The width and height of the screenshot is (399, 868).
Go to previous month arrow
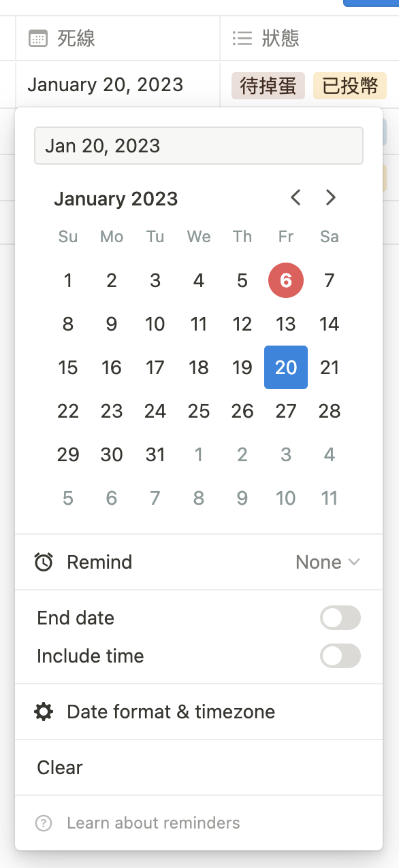click(296, 198)
